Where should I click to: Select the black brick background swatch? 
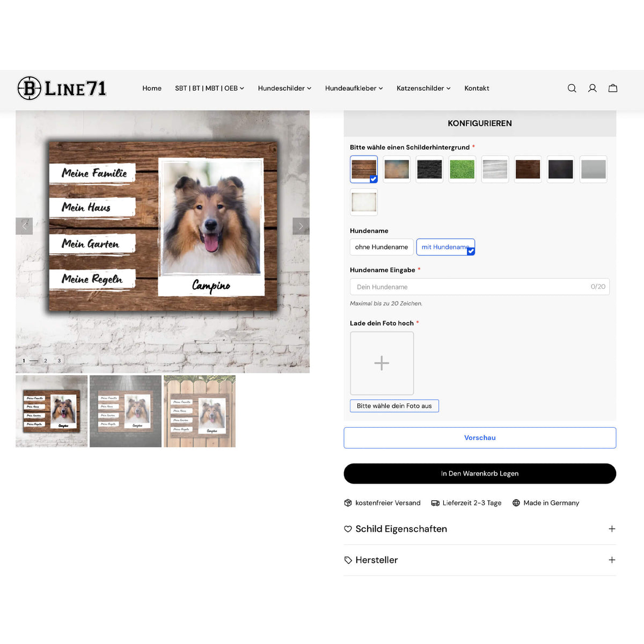tap(429, 170)
